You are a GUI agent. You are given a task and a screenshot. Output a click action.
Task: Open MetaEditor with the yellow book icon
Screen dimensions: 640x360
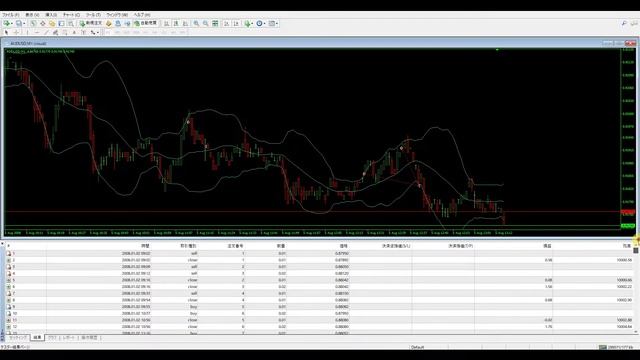click(109, 23)
